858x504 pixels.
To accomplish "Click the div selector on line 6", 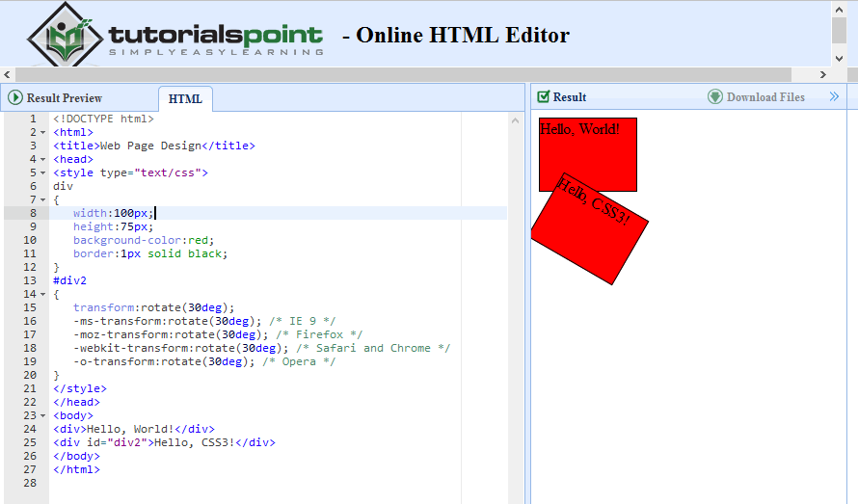I will click(x=63, y=186).
